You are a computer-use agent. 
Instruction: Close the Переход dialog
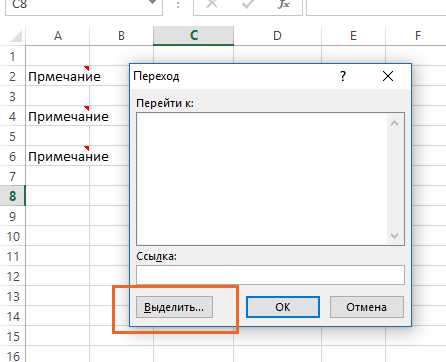click(x=388, y=76)
